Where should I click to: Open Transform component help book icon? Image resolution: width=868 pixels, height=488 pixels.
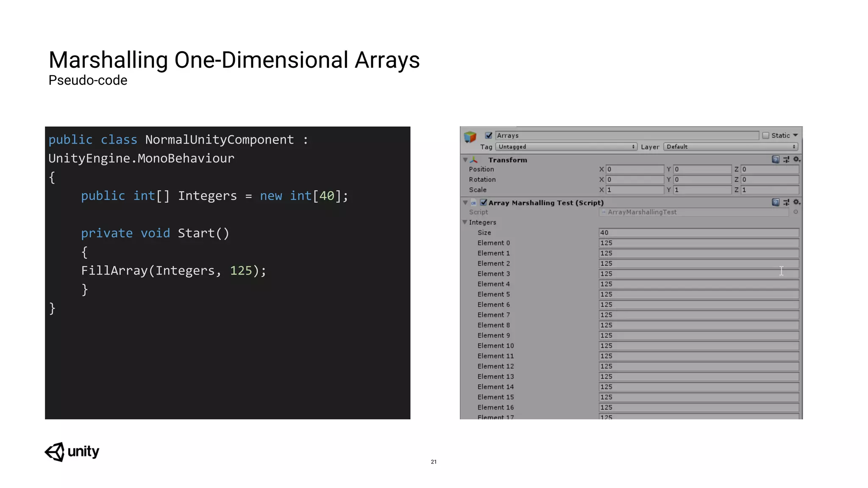tap(776, 159)
